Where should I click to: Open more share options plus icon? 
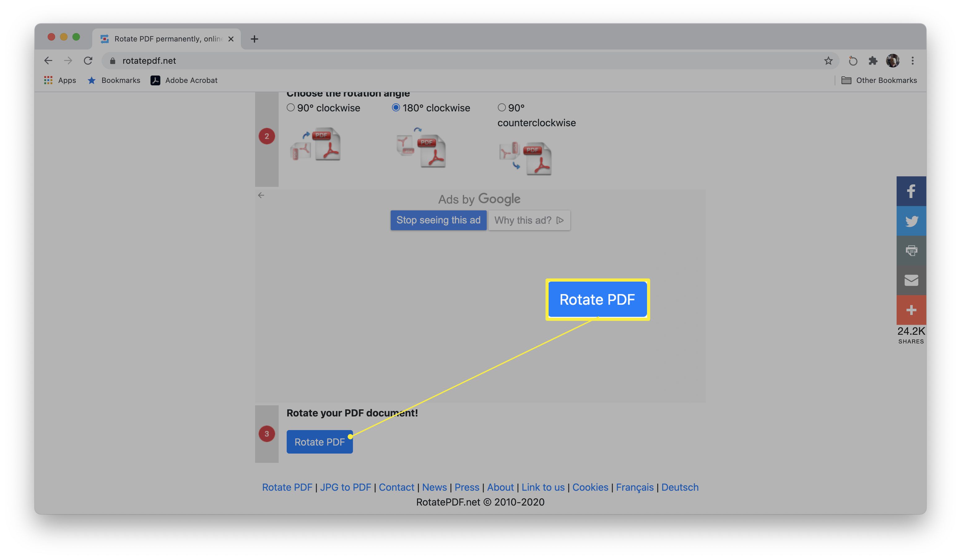911,310
